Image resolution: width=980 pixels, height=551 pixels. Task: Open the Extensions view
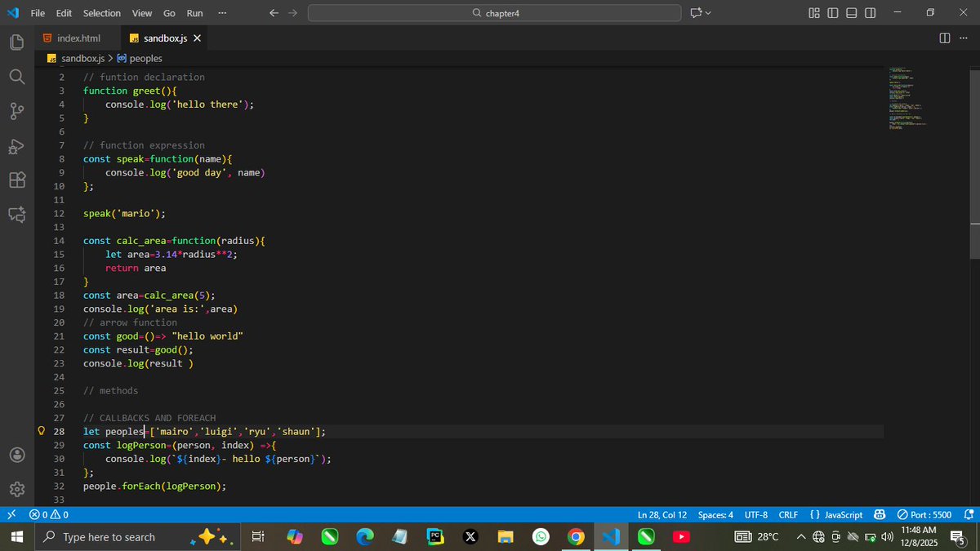(16, 180)
